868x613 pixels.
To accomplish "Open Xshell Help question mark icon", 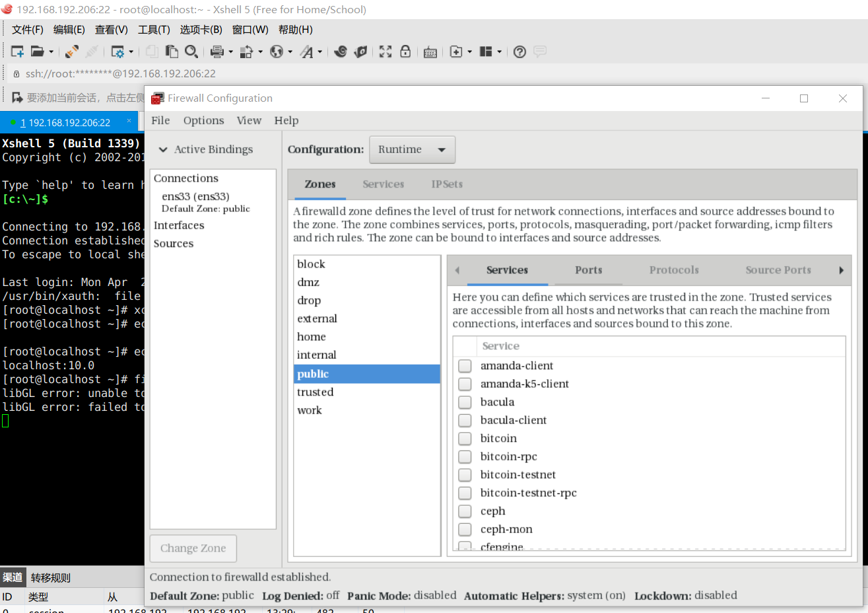I will (x=520, y=52).
